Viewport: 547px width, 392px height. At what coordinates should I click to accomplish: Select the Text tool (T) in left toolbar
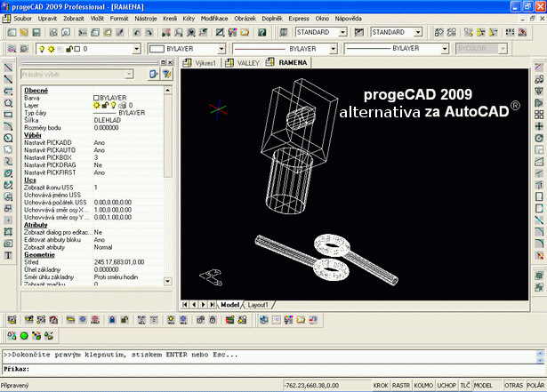tap(9, 255)
